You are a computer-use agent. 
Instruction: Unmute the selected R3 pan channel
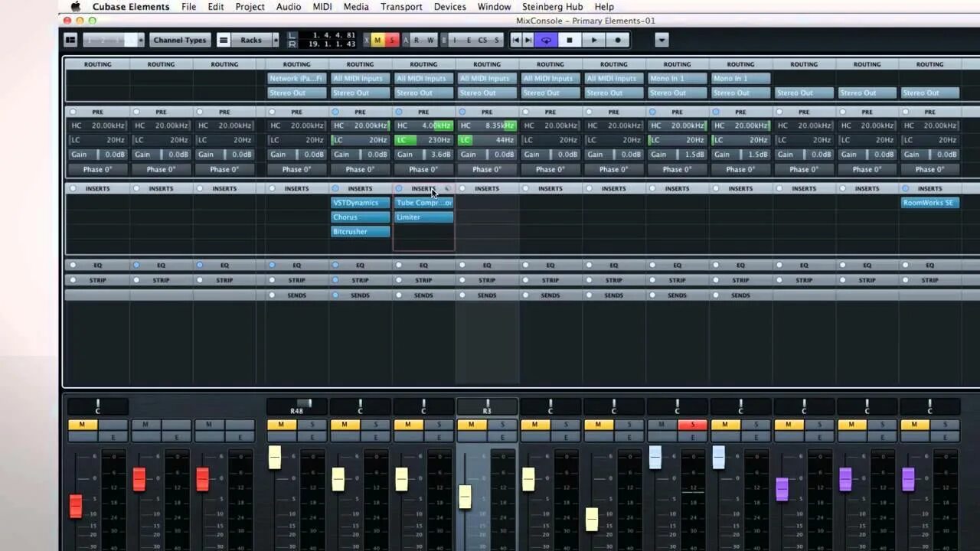(472, 425)
